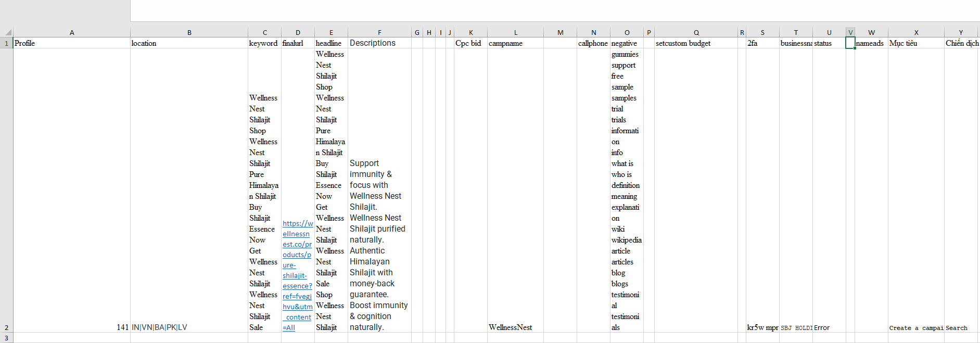Click the 'Descriptions' header cell
The width and height of the screenshot is (980, 343).
coord(379,43)
